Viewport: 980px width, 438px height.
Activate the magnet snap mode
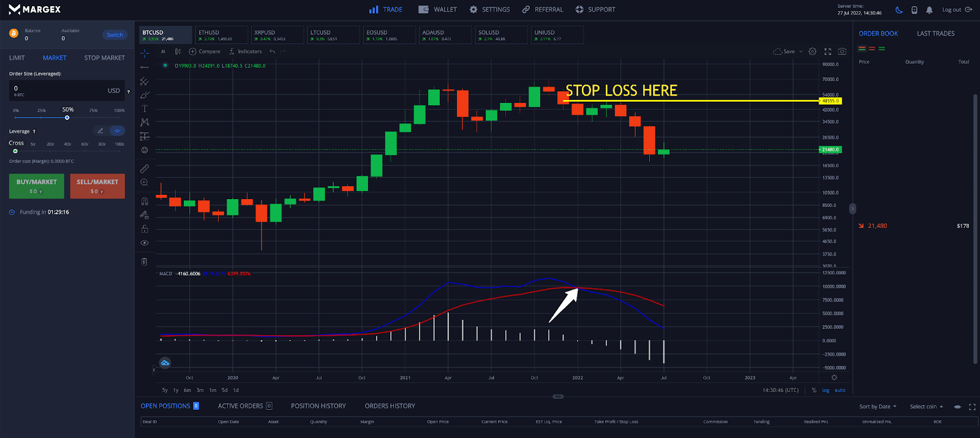pyautogui.click(x=145, y=201)
